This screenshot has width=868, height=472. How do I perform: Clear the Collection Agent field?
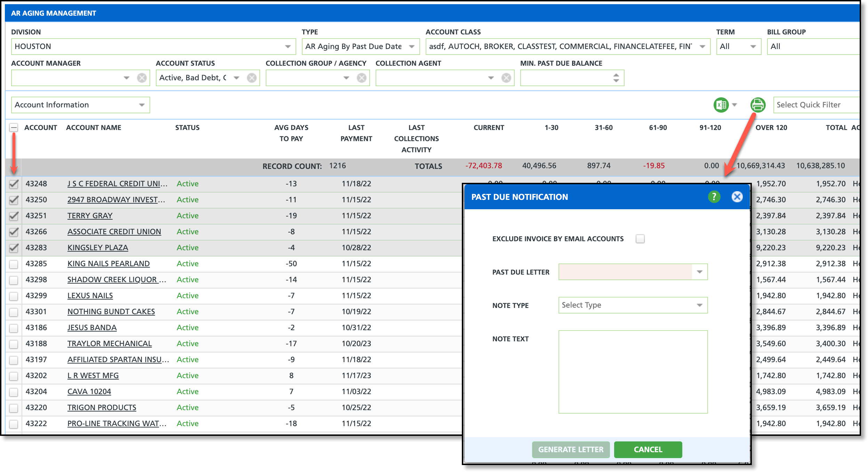506,78
